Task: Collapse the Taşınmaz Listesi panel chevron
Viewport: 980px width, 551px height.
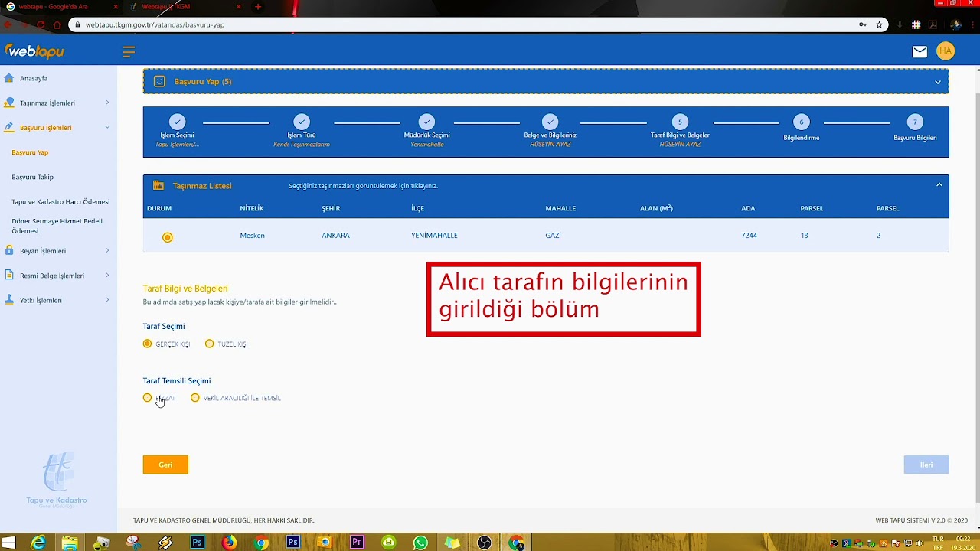Action: [939, 184]
